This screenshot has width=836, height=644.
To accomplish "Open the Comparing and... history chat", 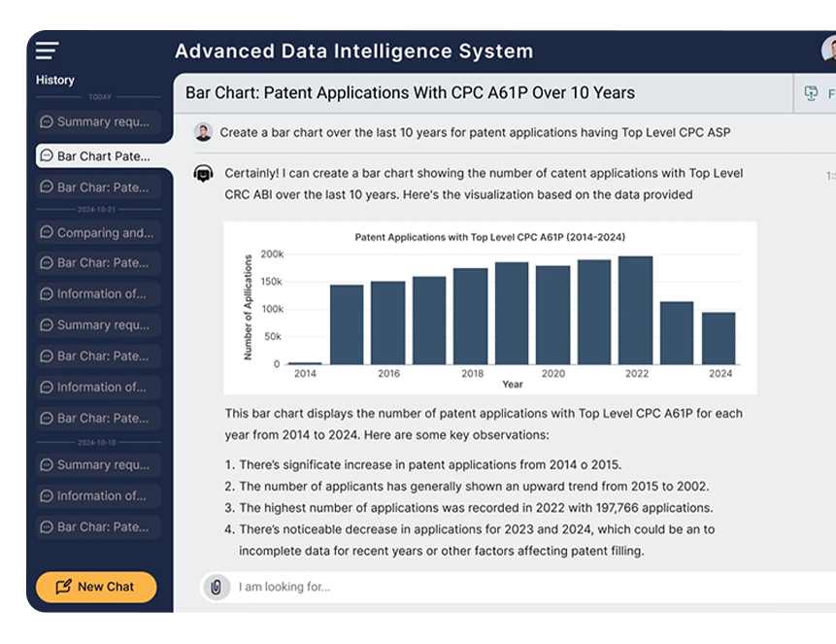I will pyautogui.click(x=99, y=232).
